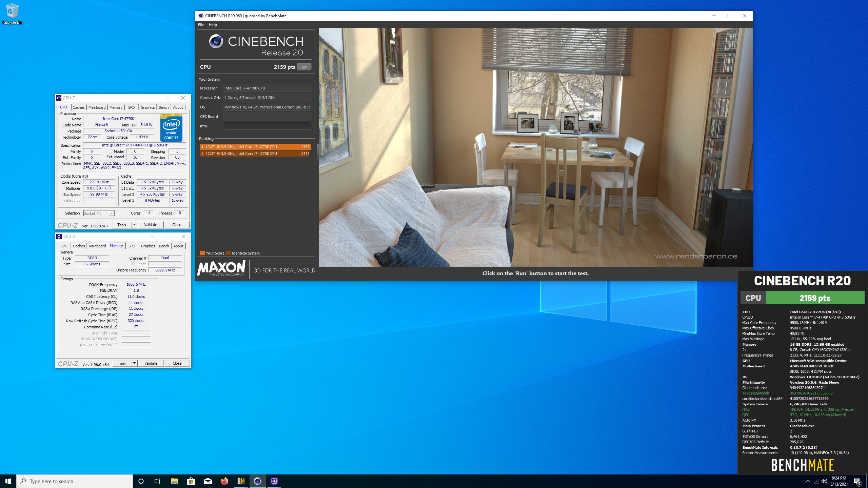
Task: Click the ranking panel splitter handle
Action: [318, 154]
